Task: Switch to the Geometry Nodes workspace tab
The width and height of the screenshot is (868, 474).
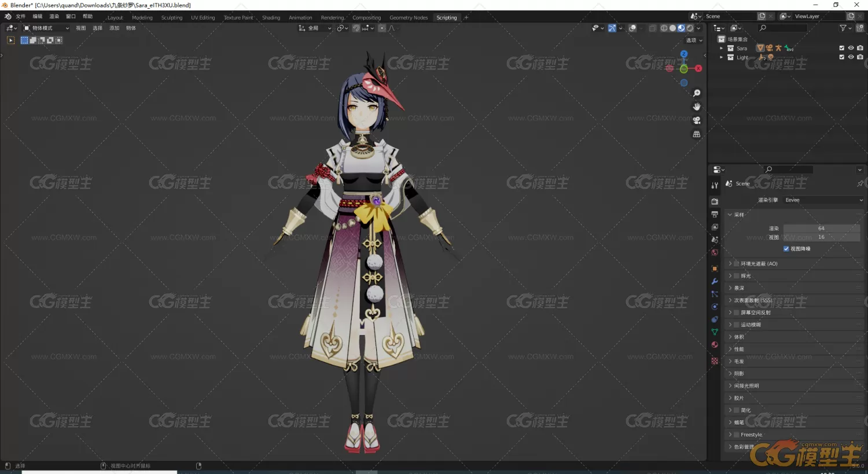Action: tap(409, 18)
